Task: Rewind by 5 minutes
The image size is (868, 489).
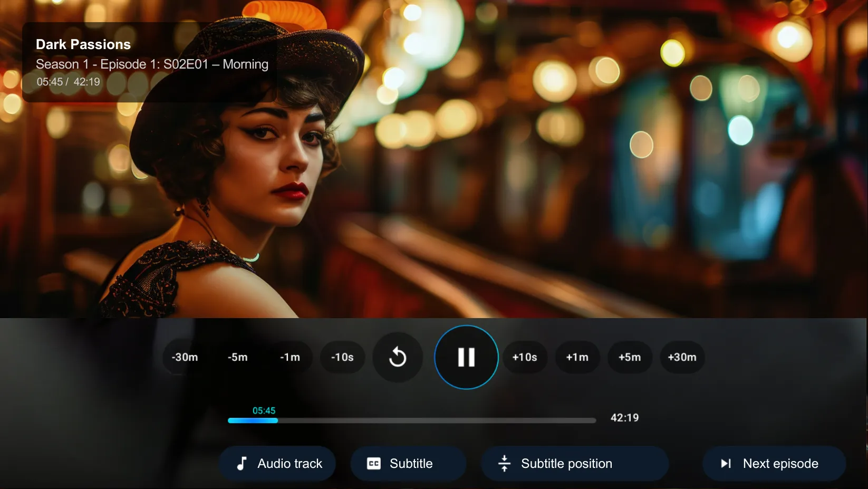Action: pos(237,357)
